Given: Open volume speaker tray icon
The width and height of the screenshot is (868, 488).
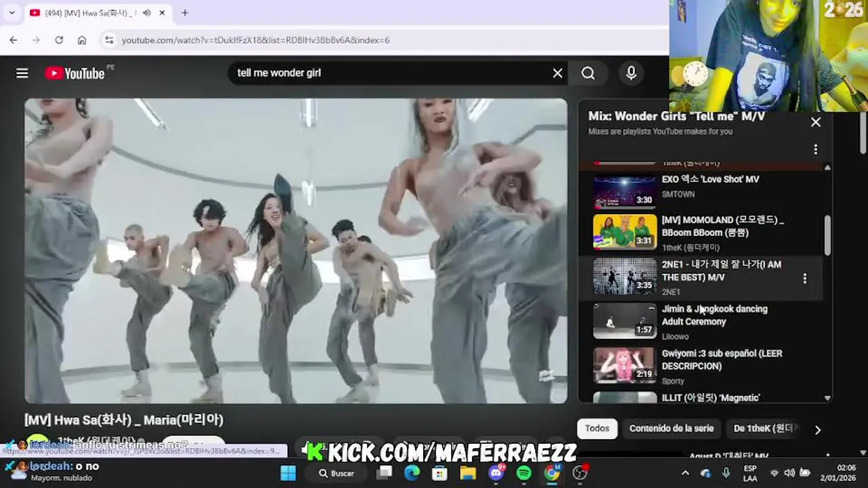Looking at the screenshot, I should click(x=789, y=473).
